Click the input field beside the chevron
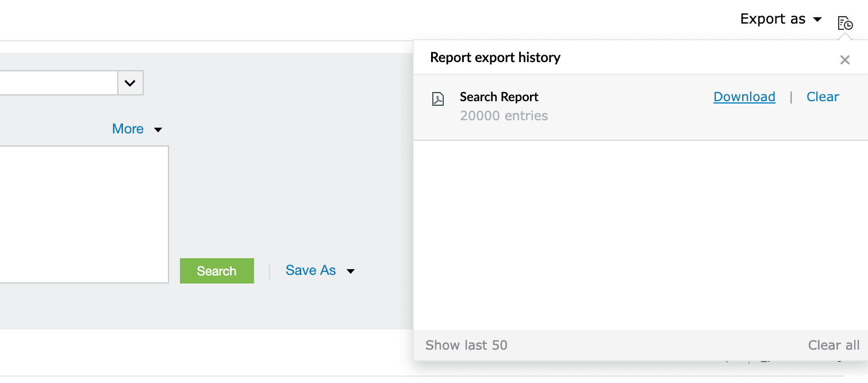The width and height of the screenshot is (868, 383). point(57,83)
